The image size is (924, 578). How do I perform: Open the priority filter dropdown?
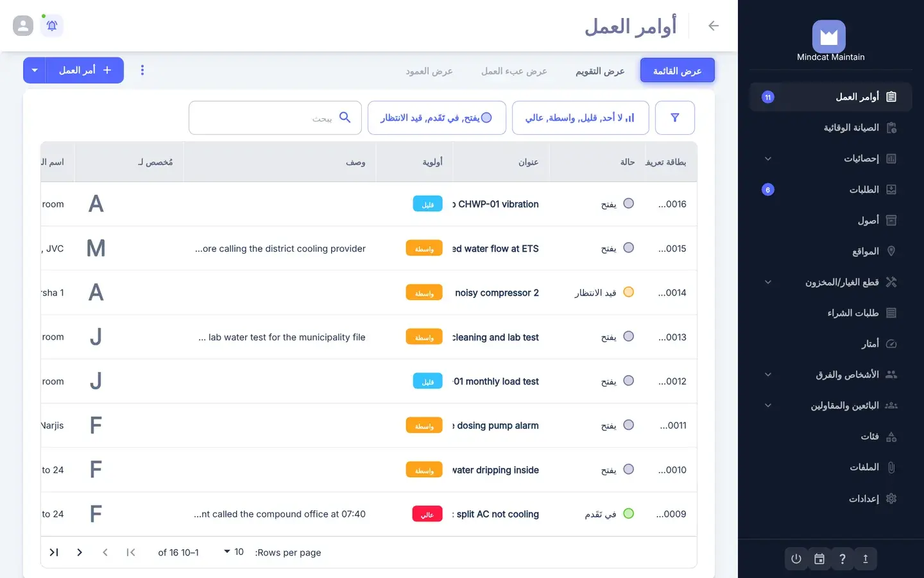click(580, 118)
